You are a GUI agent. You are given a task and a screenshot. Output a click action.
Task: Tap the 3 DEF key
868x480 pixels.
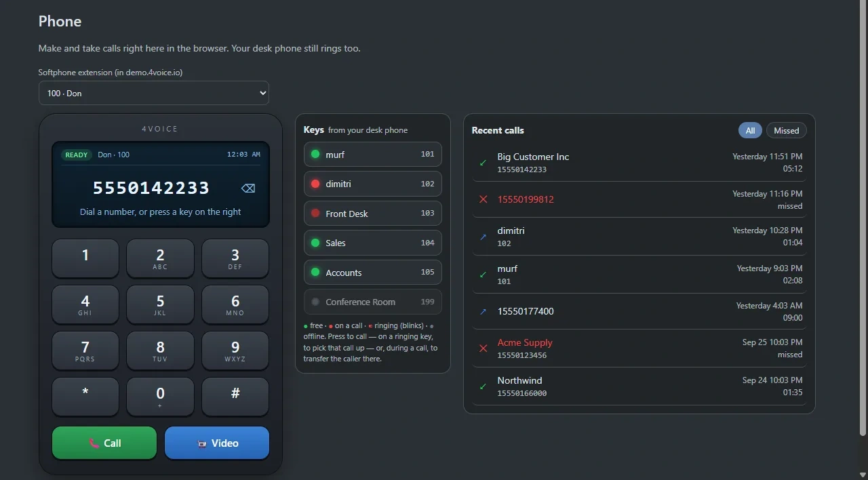235,258
